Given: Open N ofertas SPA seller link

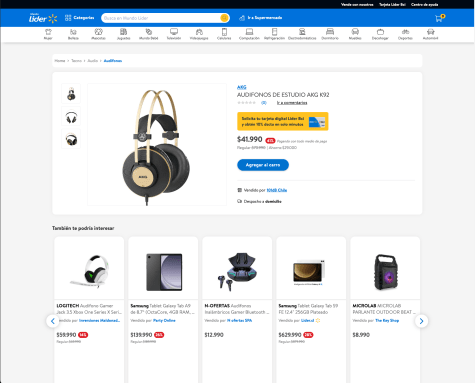Looking at the screenshot, I should (239, 320).
